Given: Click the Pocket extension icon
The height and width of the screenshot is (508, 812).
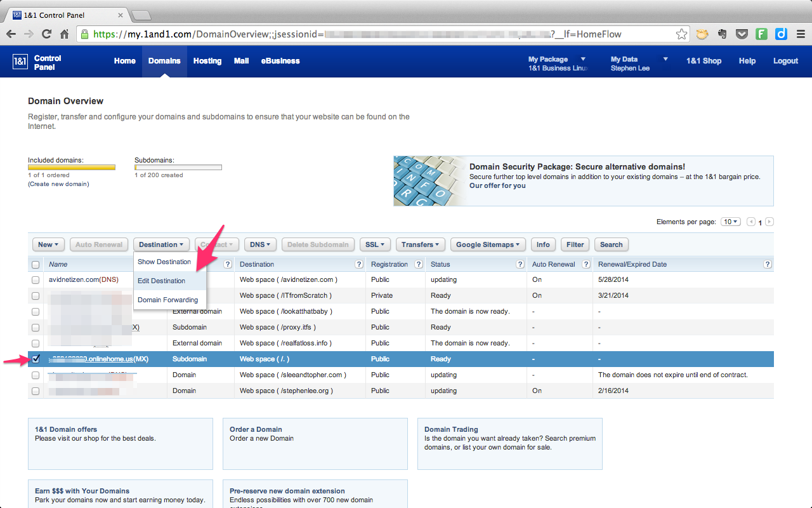Looking at the screenshot, I should coord(741,34).
